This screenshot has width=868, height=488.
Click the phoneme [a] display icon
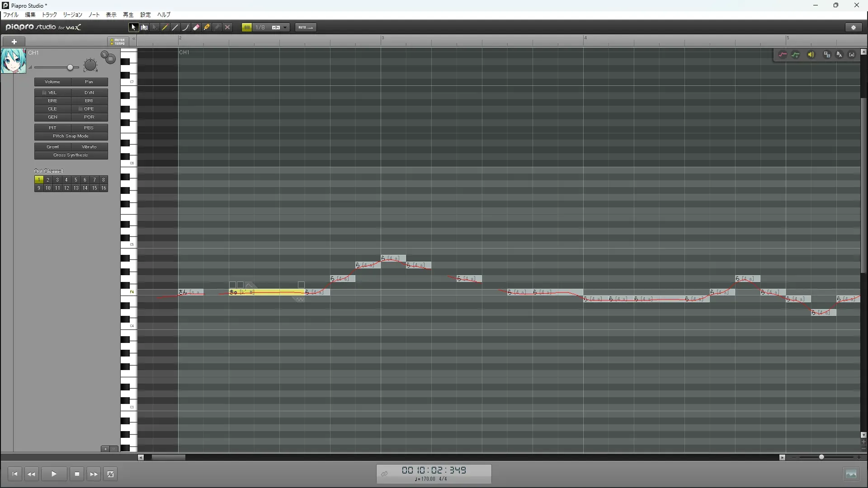852,55
